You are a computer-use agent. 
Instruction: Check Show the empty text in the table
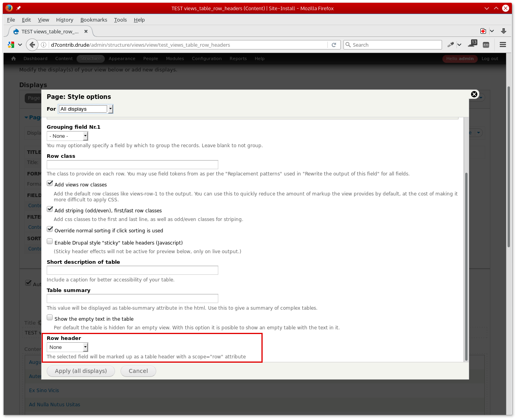(49, 317)
